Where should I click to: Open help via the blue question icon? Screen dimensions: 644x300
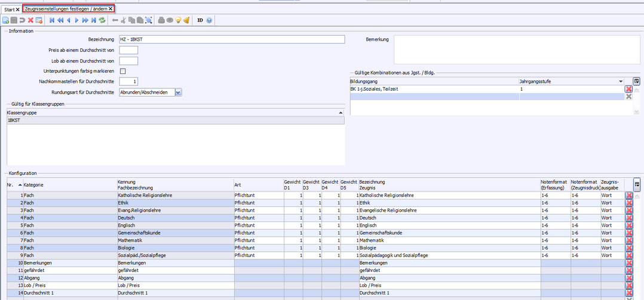point(210,20)
